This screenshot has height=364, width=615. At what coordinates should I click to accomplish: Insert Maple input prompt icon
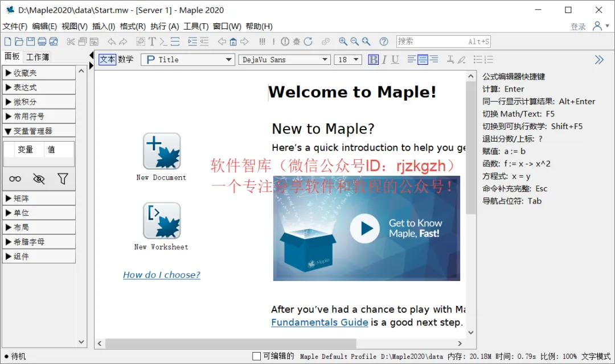[x=163, y=42]
